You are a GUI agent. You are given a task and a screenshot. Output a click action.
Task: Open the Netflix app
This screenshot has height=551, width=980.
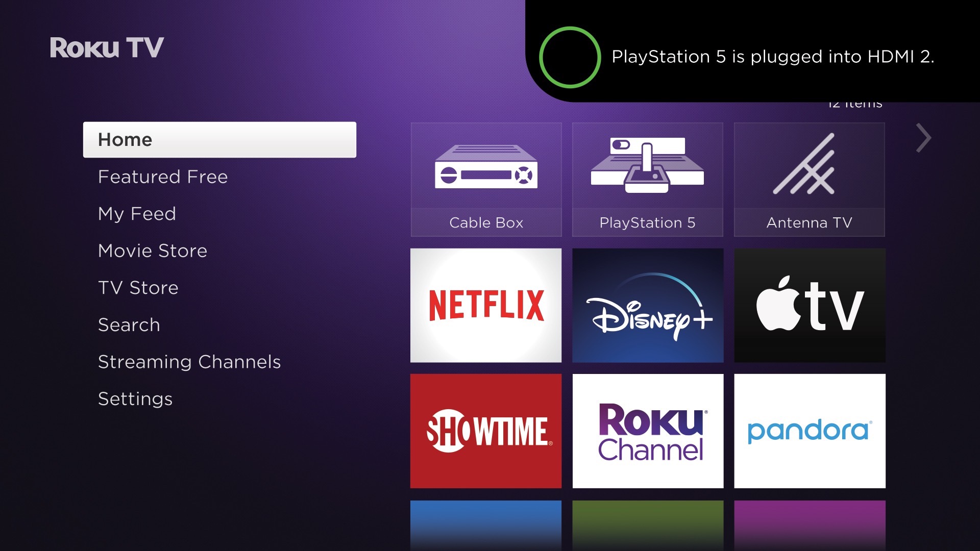tap(485, 305)
